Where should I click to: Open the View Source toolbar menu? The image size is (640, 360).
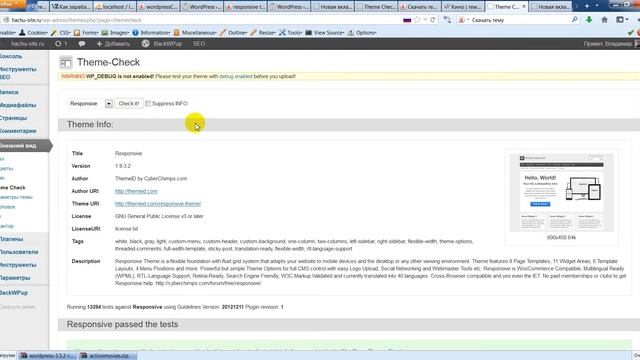[x=325, y=33]
